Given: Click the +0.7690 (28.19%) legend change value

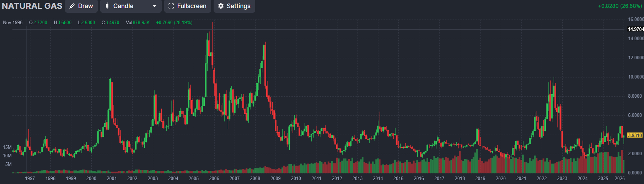Looking at the screenshot, I should (174, 22).
